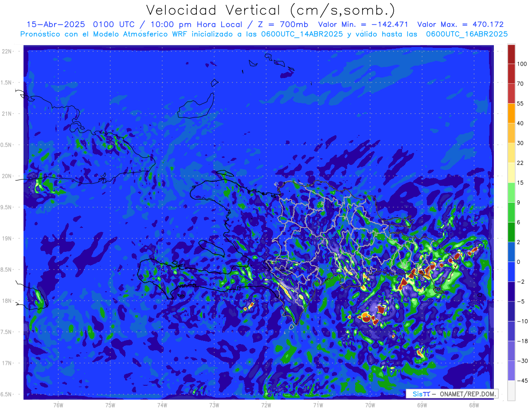532x411 pixels.
Task: Select the dark green swatch between 2 and 6
Action: tap(511, 232)
